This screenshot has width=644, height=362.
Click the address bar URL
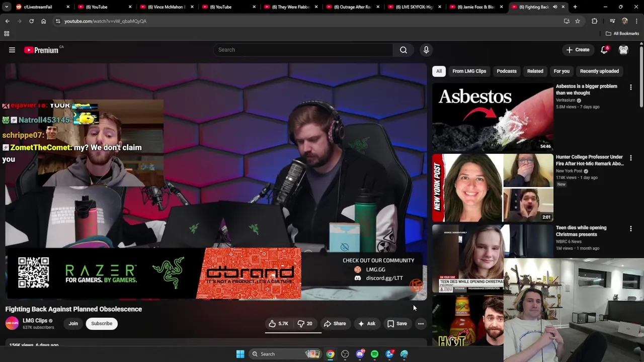point(106,21)
